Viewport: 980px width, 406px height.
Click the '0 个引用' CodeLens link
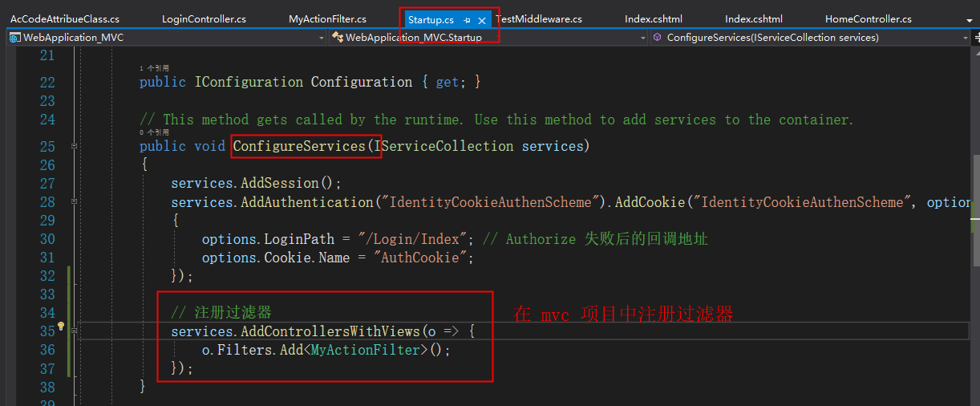coord(154,132)
